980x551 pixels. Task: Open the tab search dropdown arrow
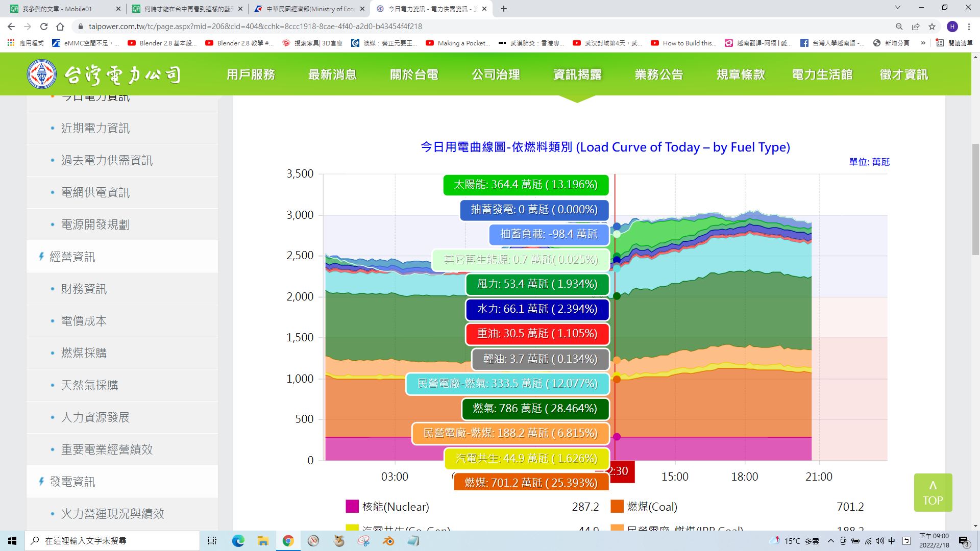898,8
